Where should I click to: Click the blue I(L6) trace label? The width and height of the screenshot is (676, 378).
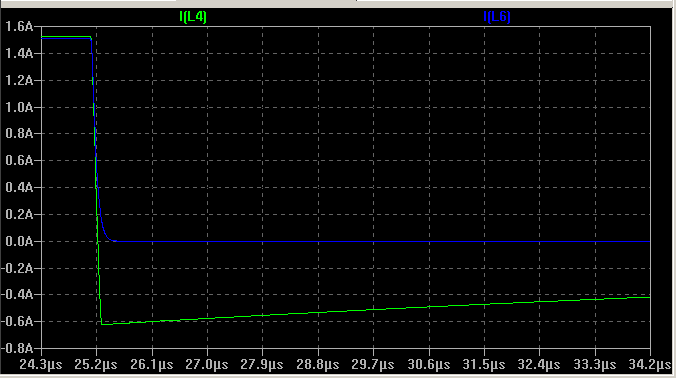497,17
